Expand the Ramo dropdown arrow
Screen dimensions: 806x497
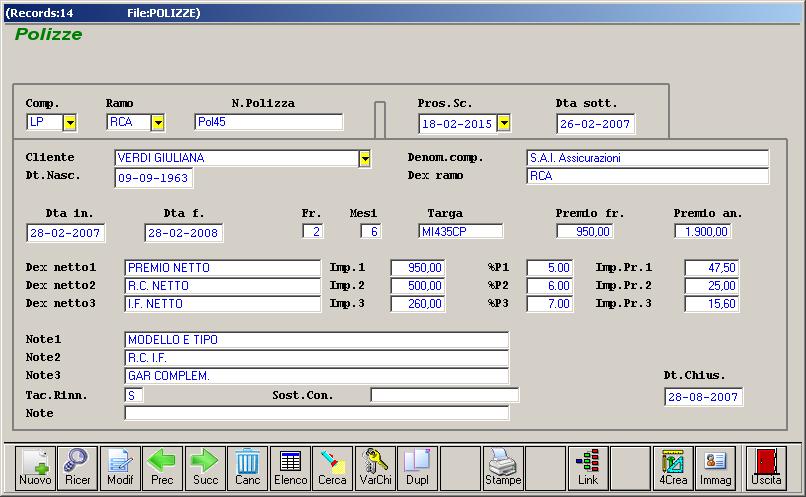pyautogui.click(x=158, y=123)
